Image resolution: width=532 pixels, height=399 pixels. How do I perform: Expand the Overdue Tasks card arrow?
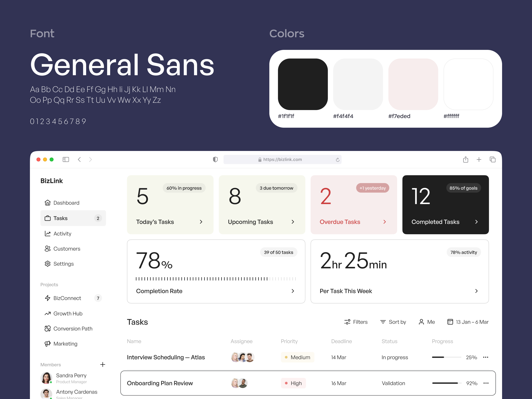click(385, 222)
